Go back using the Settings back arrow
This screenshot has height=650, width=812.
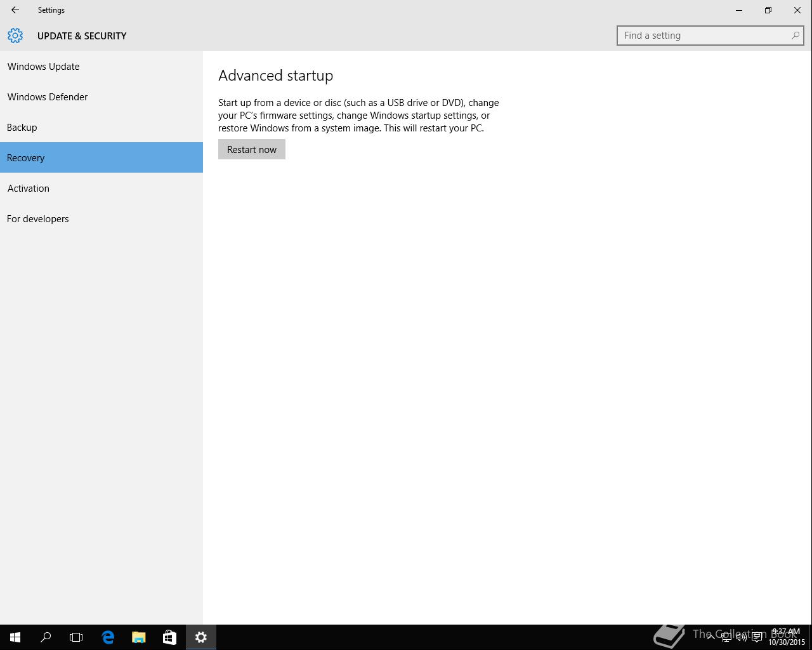click(15, 10)
